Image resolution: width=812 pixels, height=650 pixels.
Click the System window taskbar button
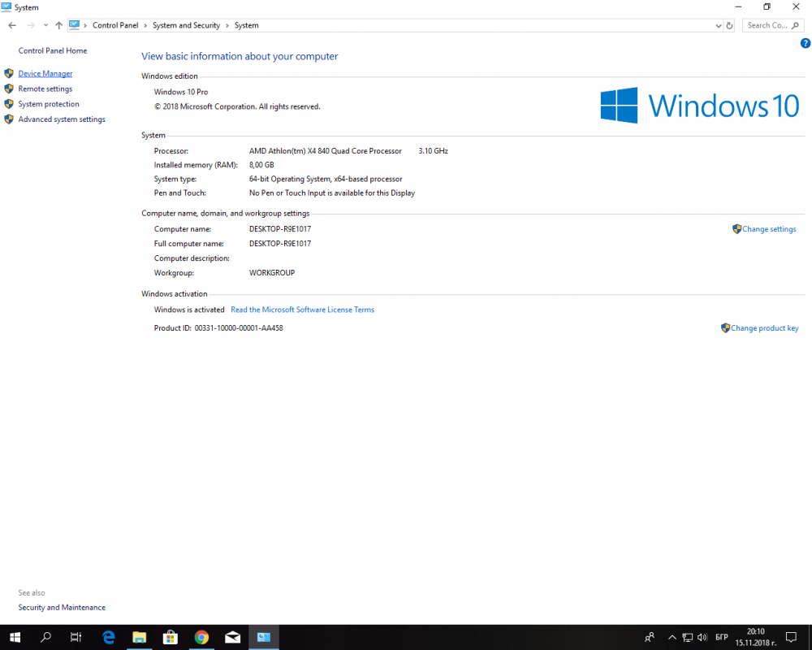pos(264,638)
